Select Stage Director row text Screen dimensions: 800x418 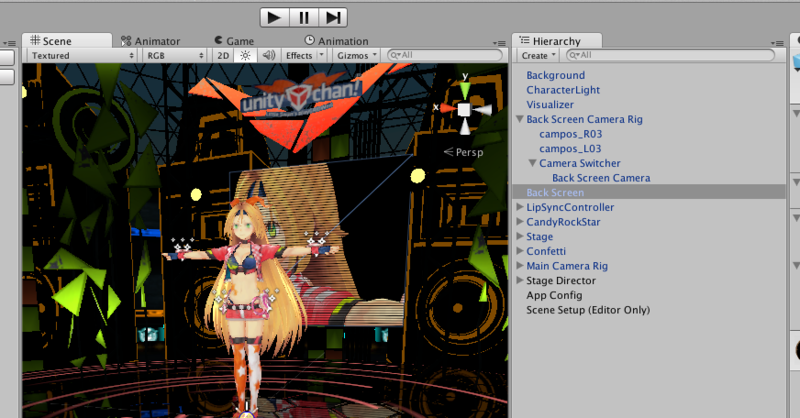click(561, 281)
